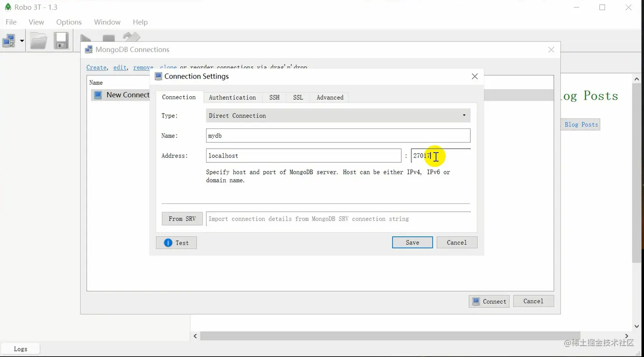Switch to the SSL tab
This screenshot has width=644, height=357.
tap(298, 97)
